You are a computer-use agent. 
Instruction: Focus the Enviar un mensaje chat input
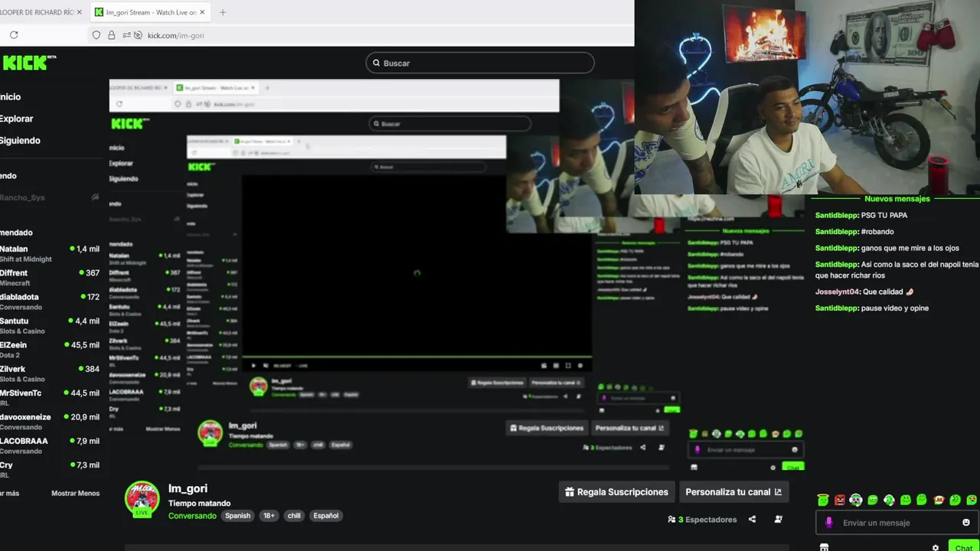(x=896, y=523)
